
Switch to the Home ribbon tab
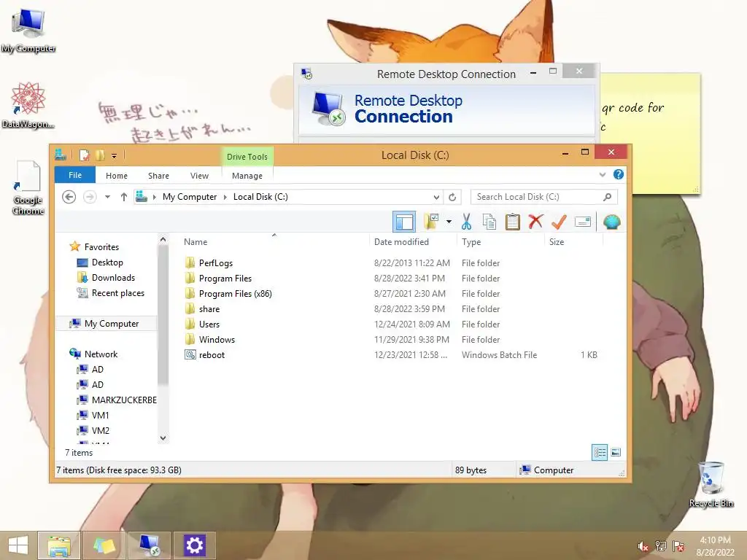[117, 176]
